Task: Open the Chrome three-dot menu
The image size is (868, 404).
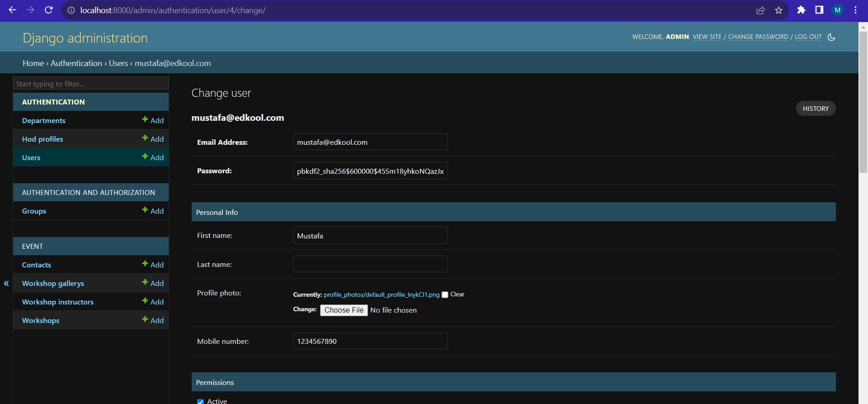Action: [855, 10]
